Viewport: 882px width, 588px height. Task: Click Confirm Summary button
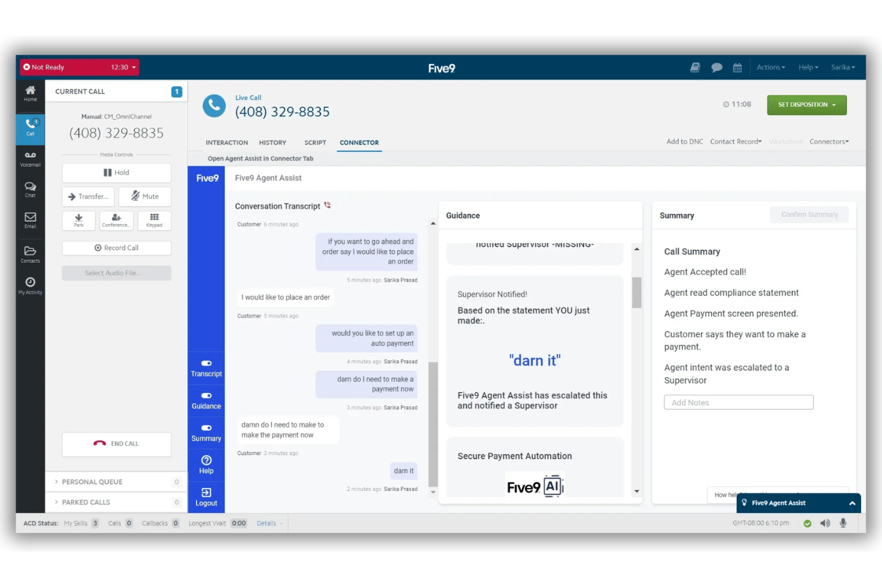click(809, 214)
